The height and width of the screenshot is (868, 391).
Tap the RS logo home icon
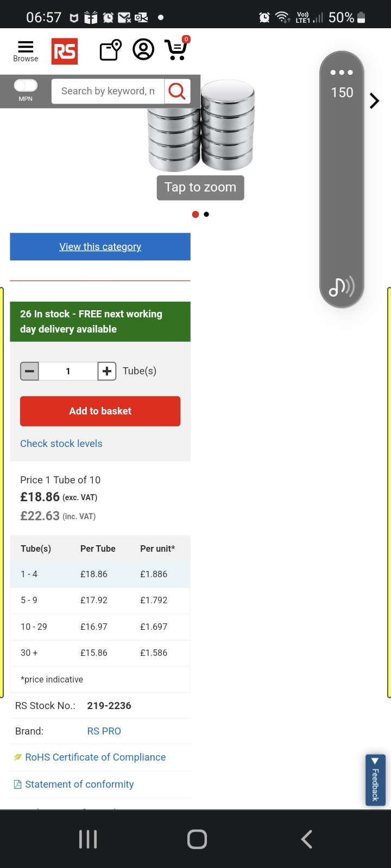click(x=65, y=52)
